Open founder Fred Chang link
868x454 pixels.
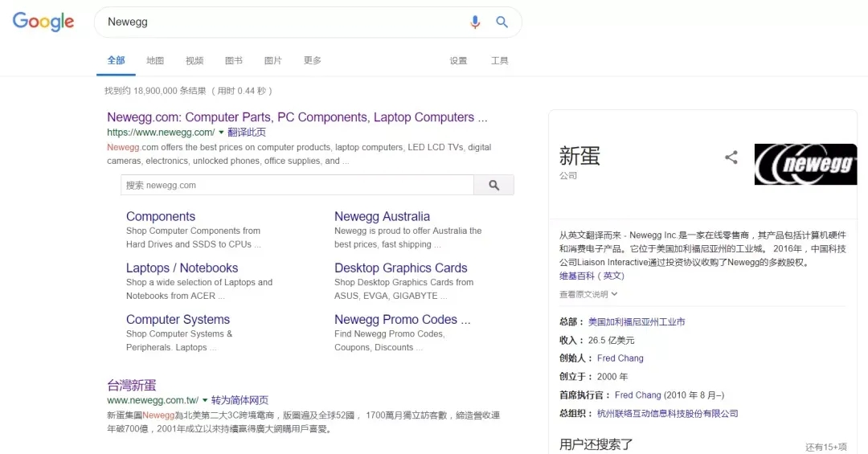[x=620, y=358]
